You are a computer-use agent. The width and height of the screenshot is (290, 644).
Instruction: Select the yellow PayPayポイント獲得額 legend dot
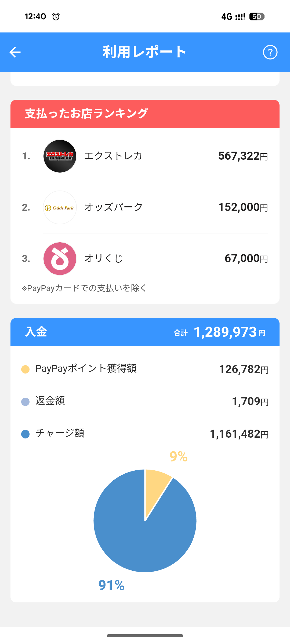coord(25,369)
